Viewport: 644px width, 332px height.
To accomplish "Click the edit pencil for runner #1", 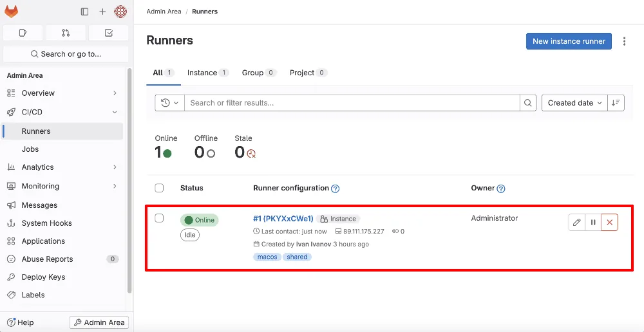I will click(576, 223).
